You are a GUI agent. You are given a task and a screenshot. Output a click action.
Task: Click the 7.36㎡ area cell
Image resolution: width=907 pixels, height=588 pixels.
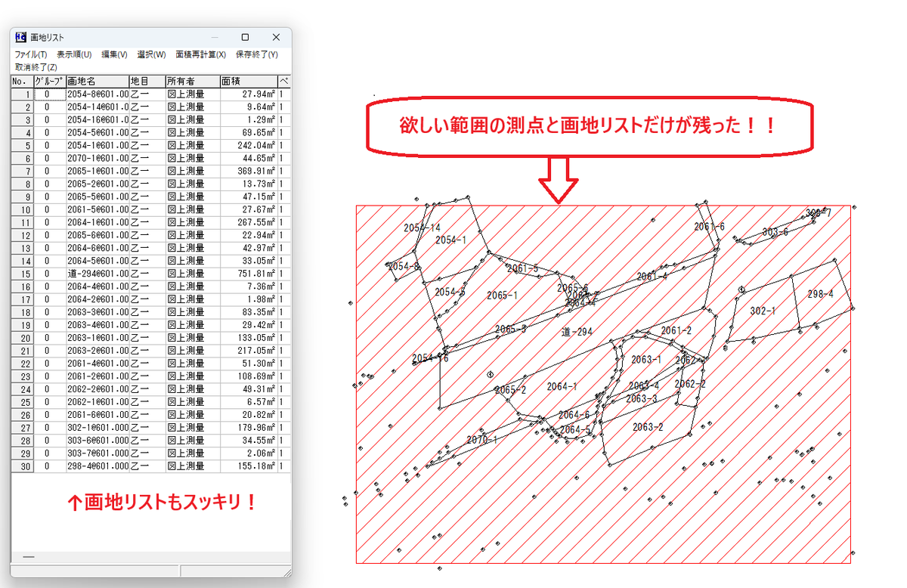[249, 286]
